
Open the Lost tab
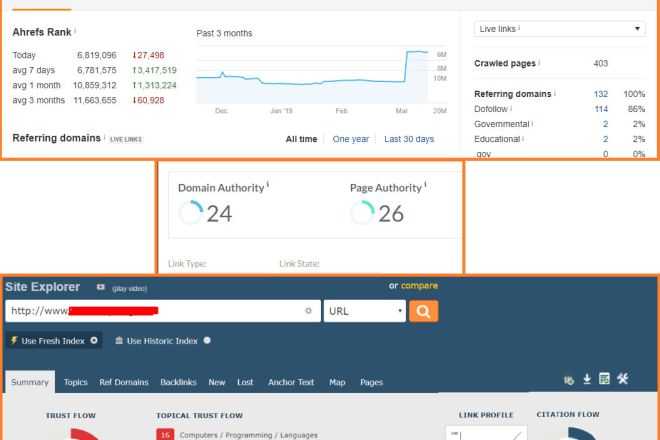pos(245,382)
